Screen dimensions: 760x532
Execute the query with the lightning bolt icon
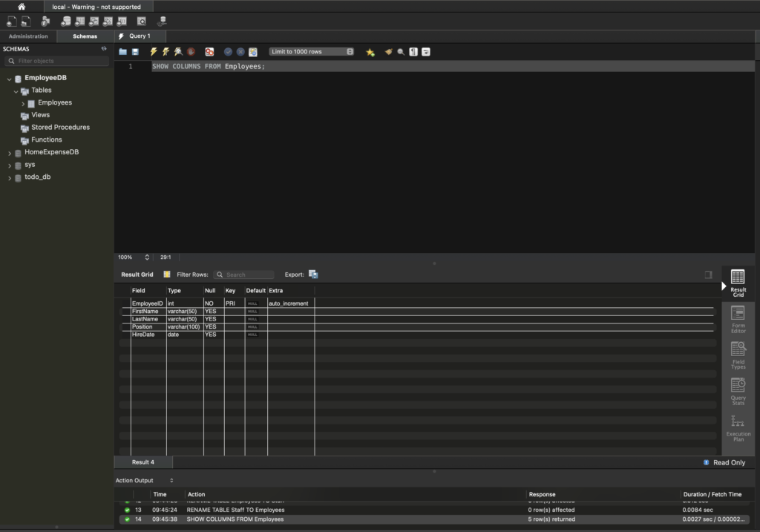[x=154, y=52]
